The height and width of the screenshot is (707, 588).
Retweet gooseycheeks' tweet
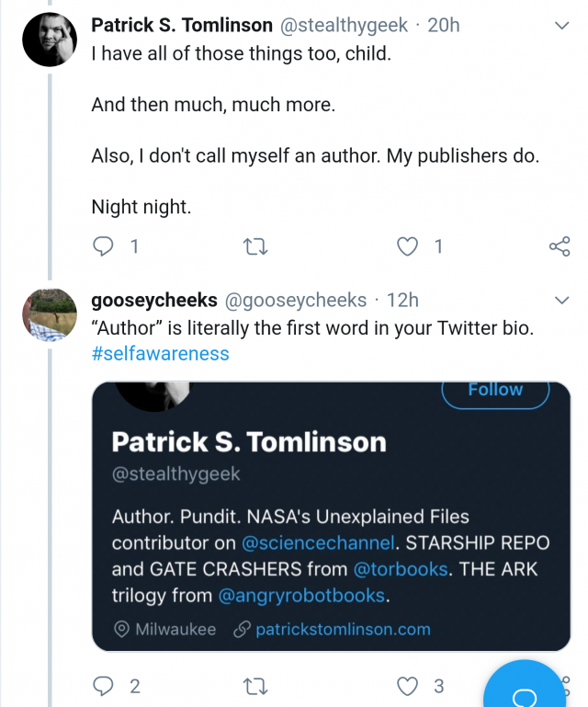click(x=255, y=687)
